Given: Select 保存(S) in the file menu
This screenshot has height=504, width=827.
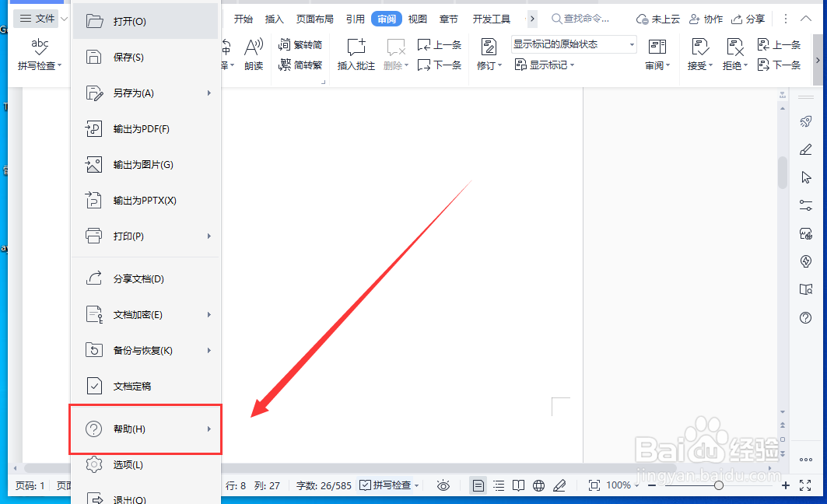Looking at the screenshot, I should [145, 57].
